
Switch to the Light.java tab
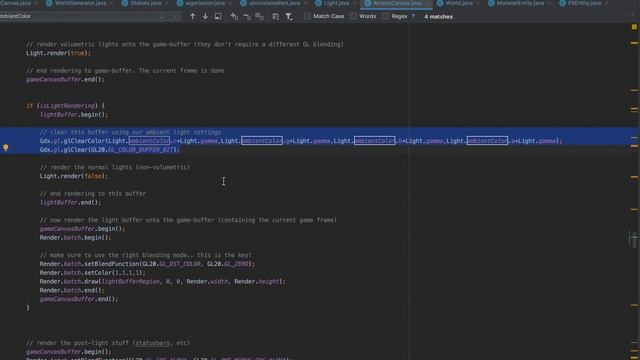click(x=336, y=3)
